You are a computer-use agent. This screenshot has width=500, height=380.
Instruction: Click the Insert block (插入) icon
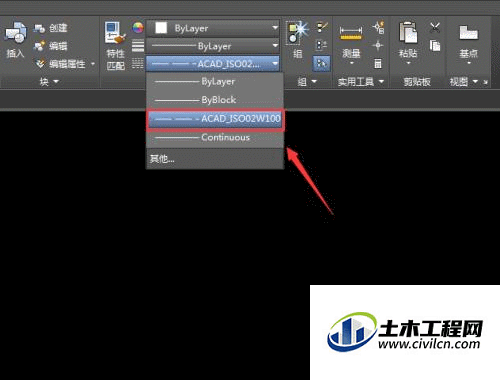(15, 33)
